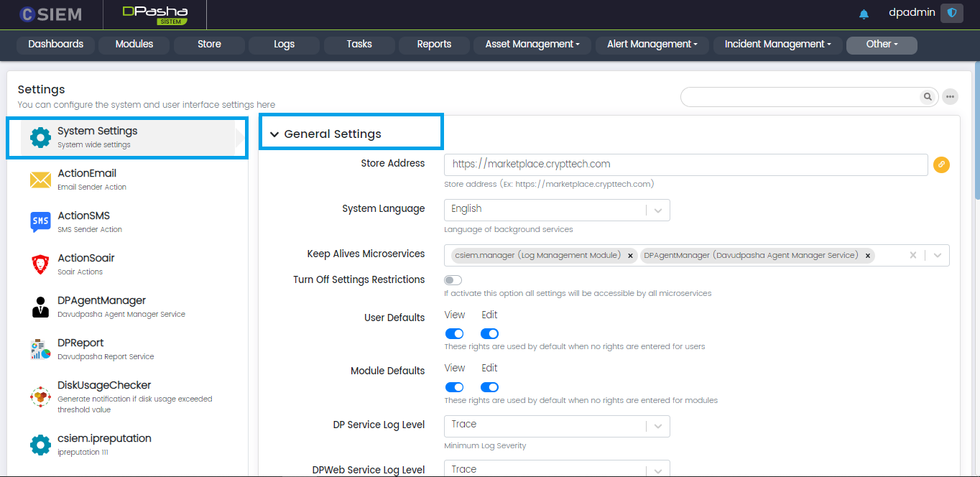This screenshot has width=980, height=477.
Task: Open the System Language dropdown
Action: tap(557, 210)
